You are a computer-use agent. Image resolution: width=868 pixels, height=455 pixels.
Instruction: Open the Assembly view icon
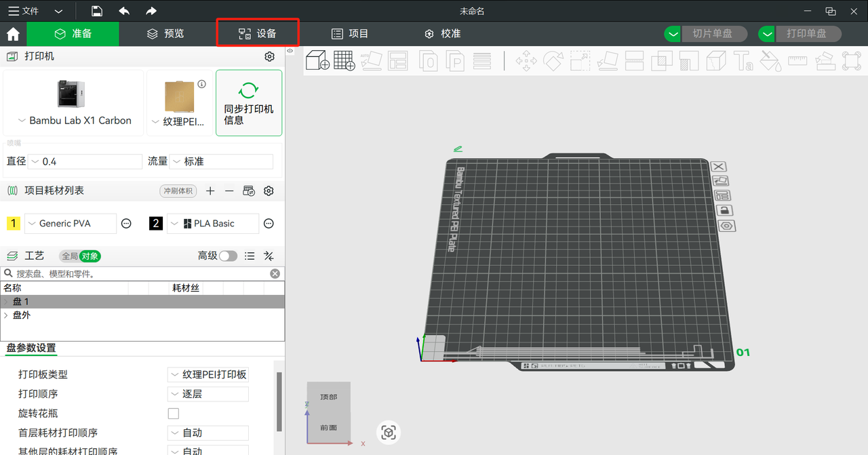click(x=852, y=61)
